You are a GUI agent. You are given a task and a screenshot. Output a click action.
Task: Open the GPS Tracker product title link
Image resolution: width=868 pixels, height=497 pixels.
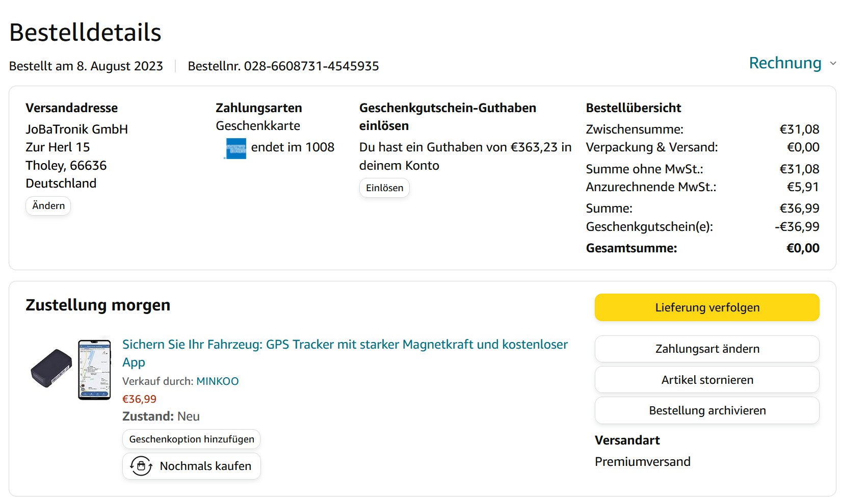coord(345,345)
